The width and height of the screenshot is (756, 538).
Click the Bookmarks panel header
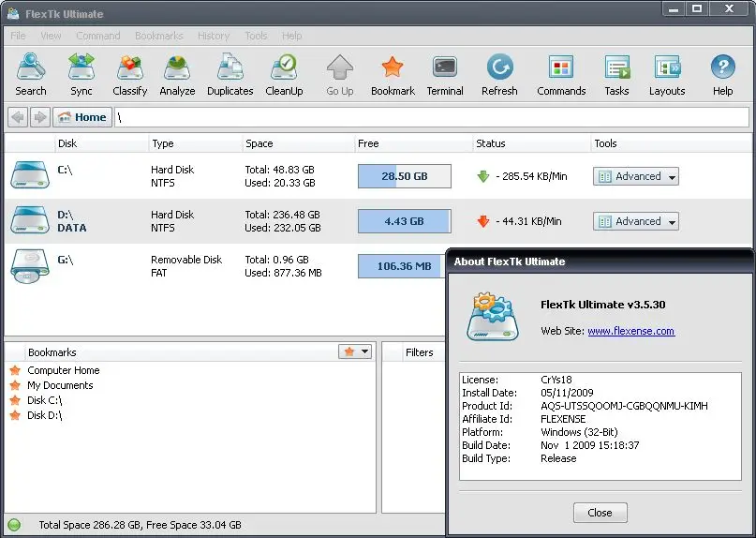[x=52, y=352]
